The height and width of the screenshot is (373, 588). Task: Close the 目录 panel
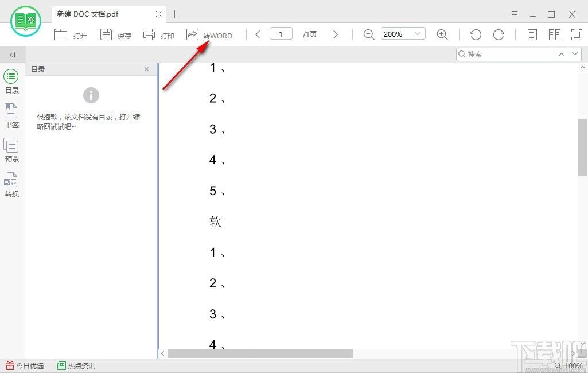pyautogui.click(x=147, y=69)
